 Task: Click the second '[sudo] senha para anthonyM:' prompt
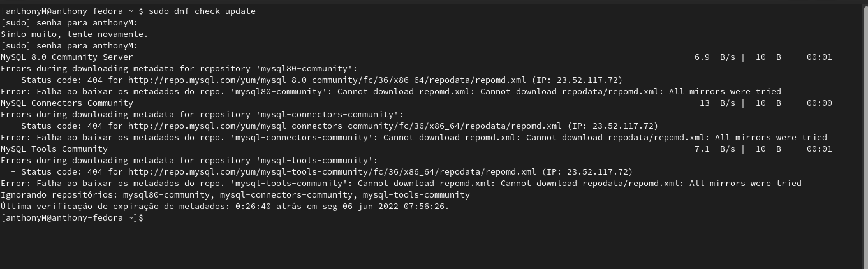point(70,46)
